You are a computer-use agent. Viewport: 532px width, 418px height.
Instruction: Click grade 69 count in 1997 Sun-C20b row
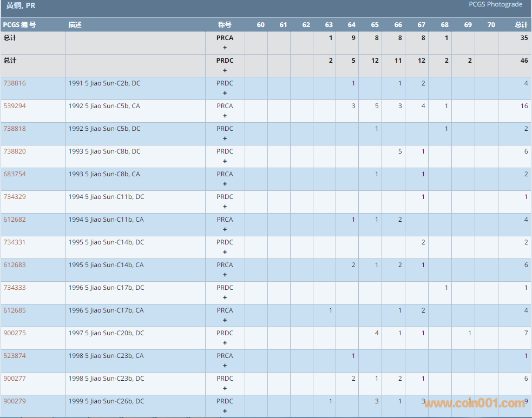[469, 333]
